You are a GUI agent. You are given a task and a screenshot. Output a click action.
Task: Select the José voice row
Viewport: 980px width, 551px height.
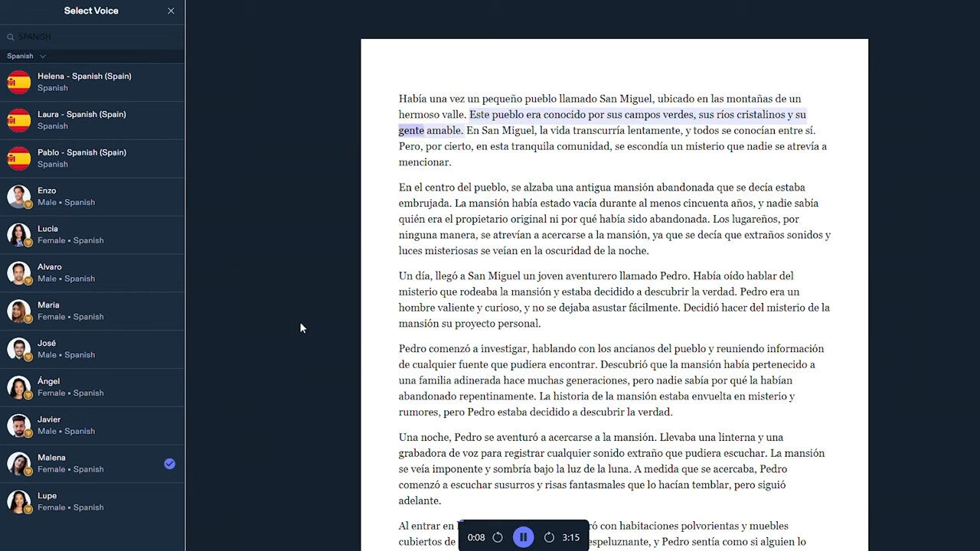tap(92, 348)
